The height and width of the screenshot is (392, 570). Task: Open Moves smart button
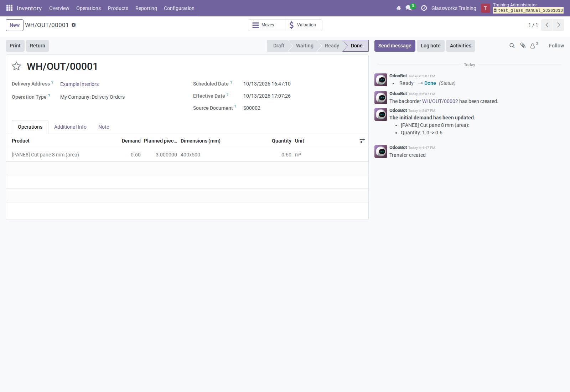click(x=266, y=25)
